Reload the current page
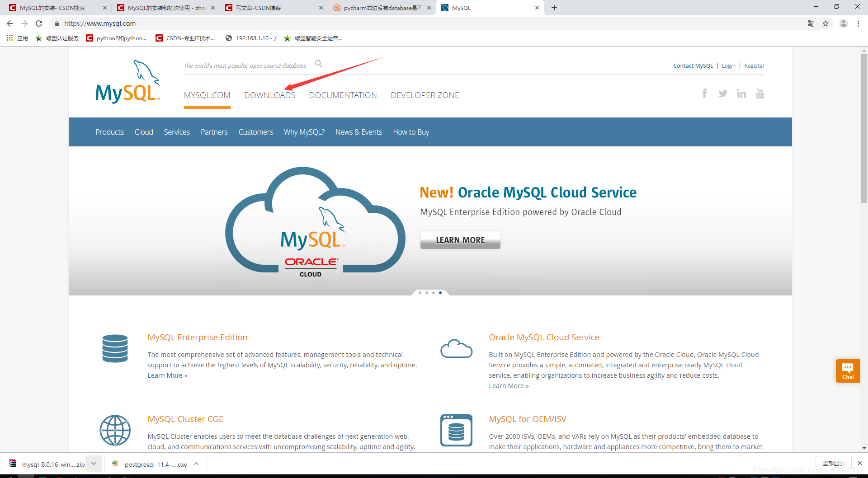This screenshot has width=868, height=478. pyautogui.click(x=39, y=23)
